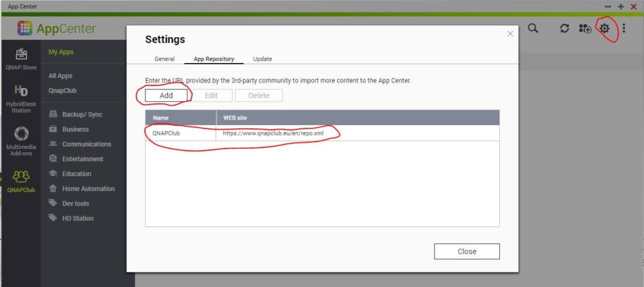Close the App Center window

[x=633, y=6]
